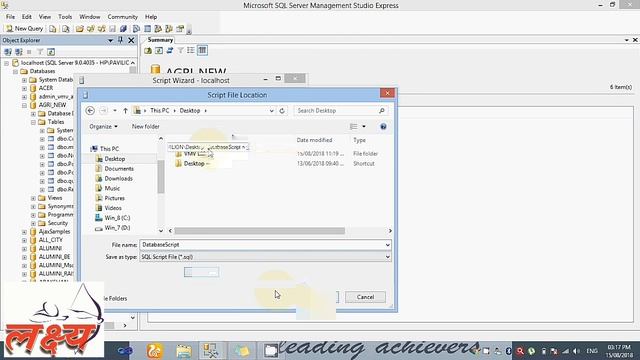Screen dimensions: 640x360
Task: Open the Edit menu
Action: click(x=27, y=17)
